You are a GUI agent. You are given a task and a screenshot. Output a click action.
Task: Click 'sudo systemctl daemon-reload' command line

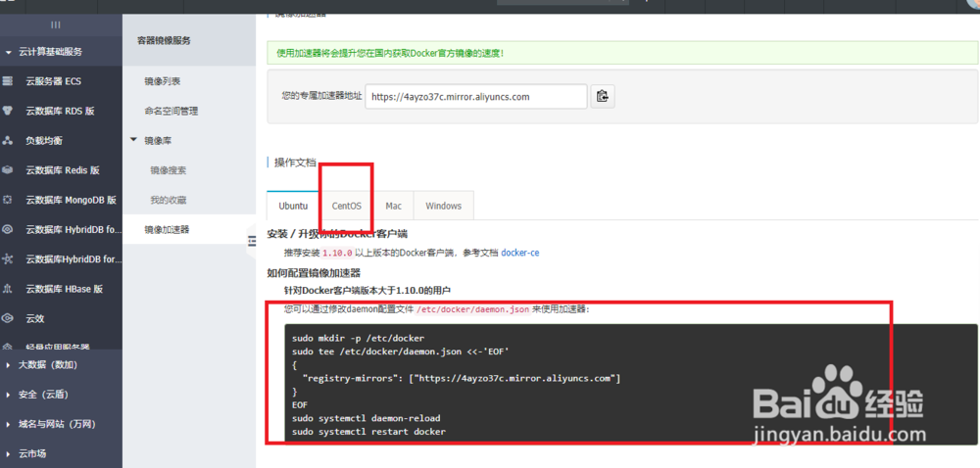point(367,418)
